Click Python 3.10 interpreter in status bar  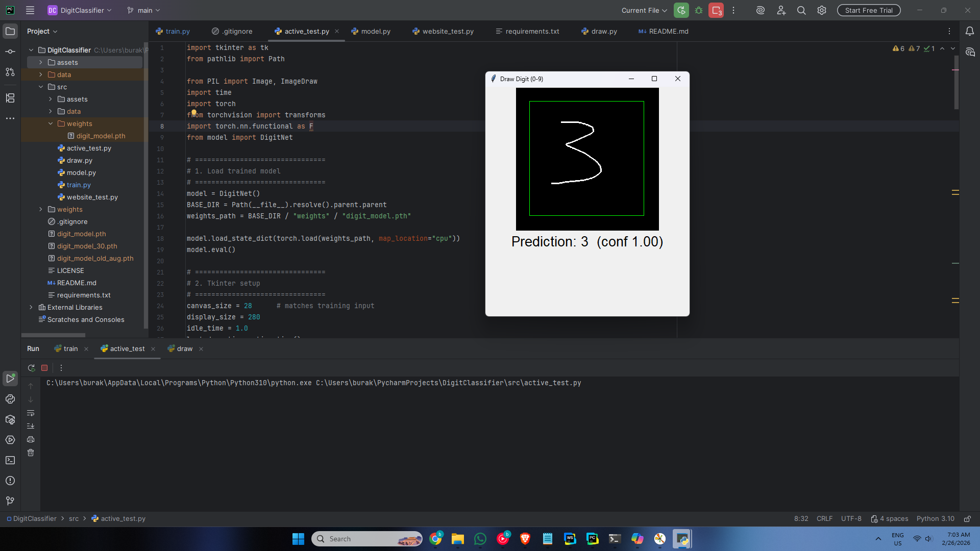(935, 519)
